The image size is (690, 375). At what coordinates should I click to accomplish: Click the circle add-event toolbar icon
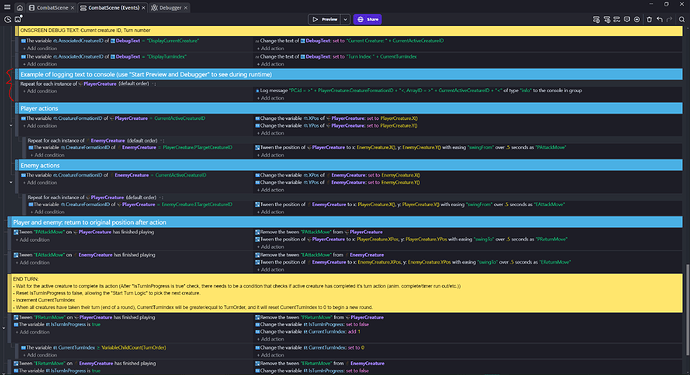click(x=637, y=19)
